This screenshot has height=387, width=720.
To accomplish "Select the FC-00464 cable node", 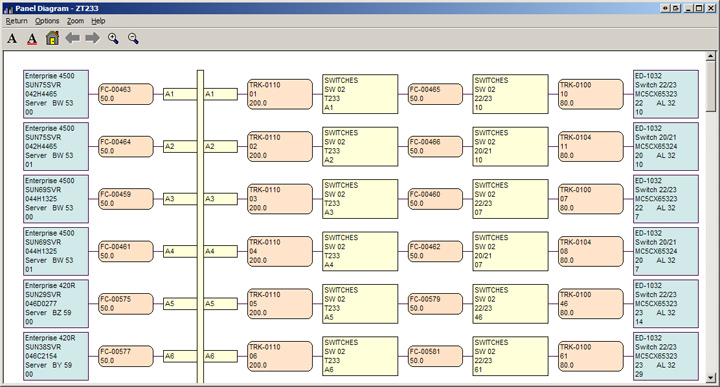I will click(x=126, y=146).
